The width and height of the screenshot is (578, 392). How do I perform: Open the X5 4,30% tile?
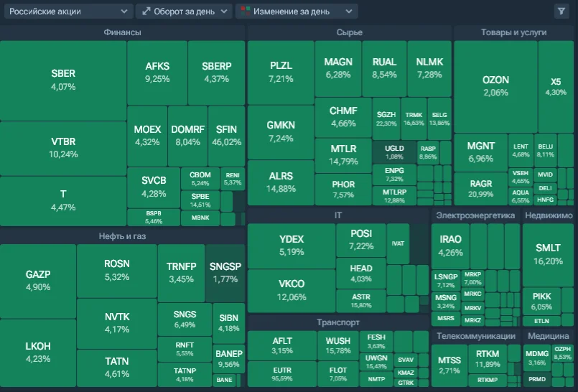point(556,87)
